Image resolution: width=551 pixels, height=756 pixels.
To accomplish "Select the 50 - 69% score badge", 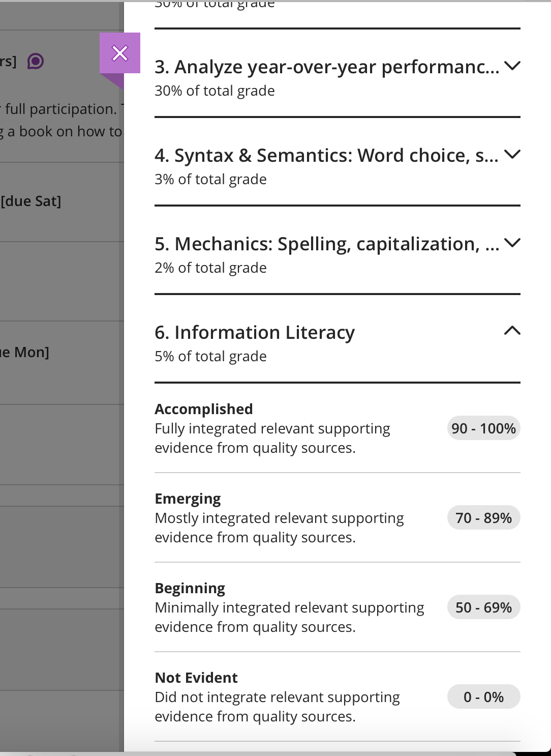I will tap(484, 607).
